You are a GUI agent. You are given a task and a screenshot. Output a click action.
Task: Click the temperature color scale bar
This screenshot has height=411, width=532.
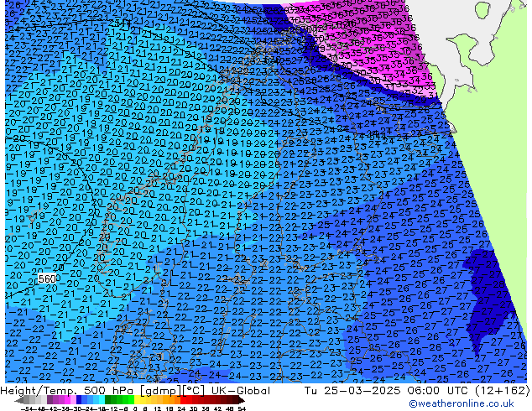(x=129, y=401)
